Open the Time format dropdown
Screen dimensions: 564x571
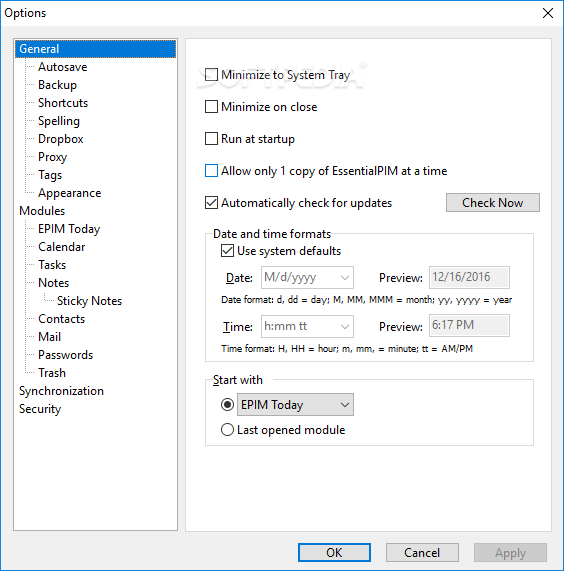click(307, 326)
